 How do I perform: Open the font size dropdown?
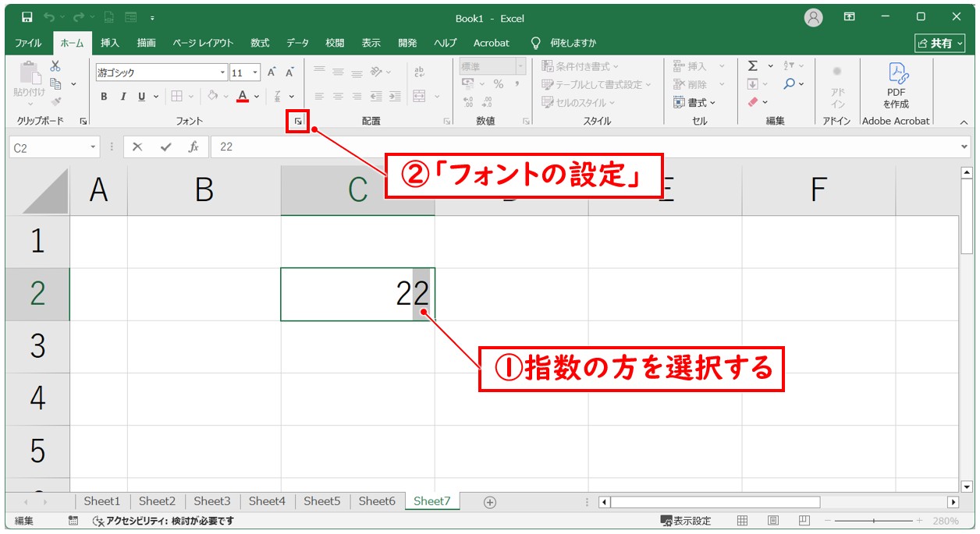[256, 72]
